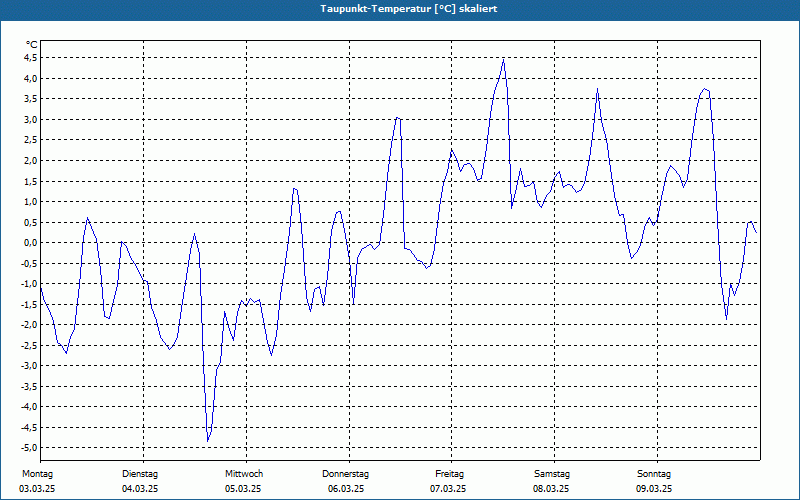
Task: Click the -2,0 y-axis label
Action: coord(29,324)
